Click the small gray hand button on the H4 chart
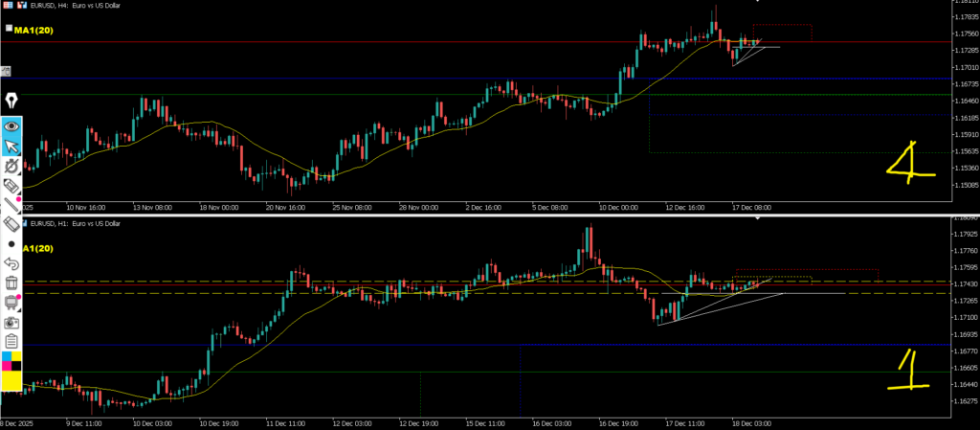This screenshot has width=980, height=430. (x=5, y=71)
